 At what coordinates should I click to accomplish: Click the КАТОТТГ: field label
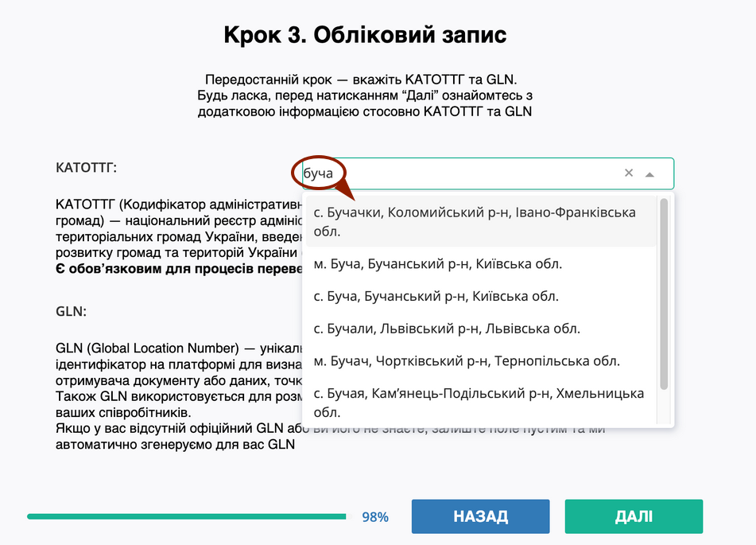click(87, 168)
